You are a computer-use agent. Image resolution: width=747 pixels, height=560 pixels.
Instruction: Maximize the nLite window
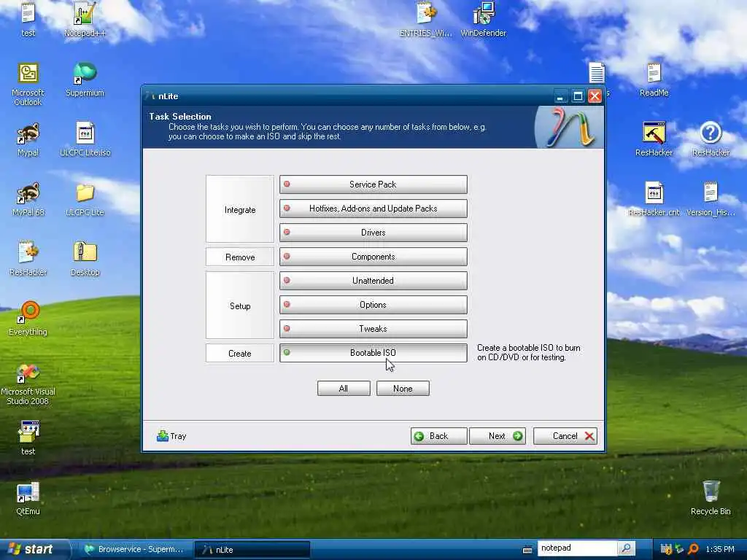578,97
